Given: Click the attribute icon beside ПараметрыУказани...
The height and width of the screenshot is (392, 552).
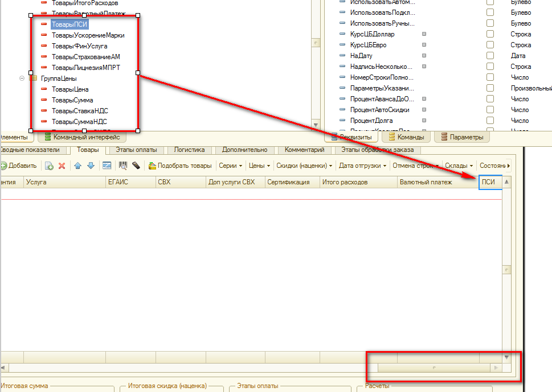Looking at the screenshot, I should [x=342, y=88].
